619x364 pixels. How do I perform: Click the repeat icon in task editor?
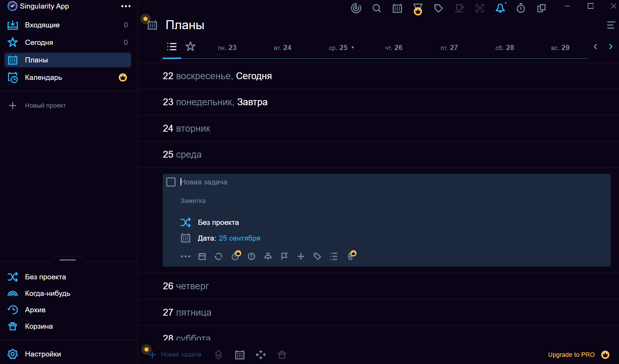pyautogui.click(x=219, y=256)
